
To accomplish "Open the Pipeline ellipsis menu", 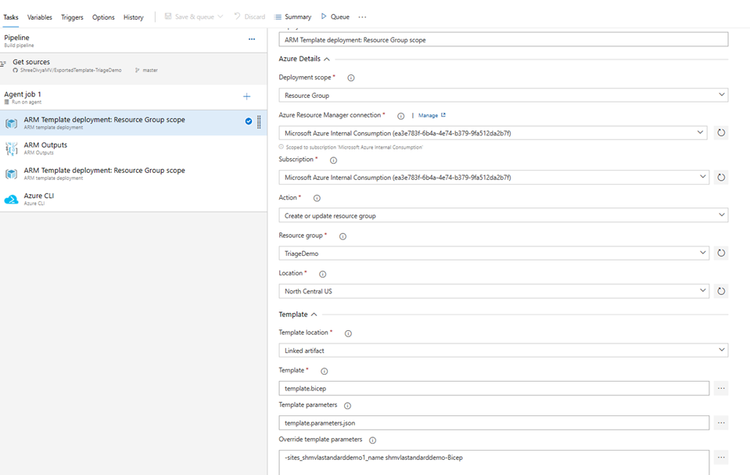I will pyautogui.click(x=252, y=38).
